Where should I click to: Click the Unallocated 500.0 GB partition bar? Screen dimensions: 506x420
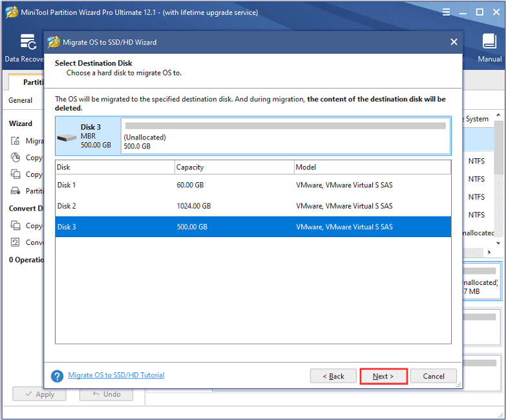(x=285, y=136)
